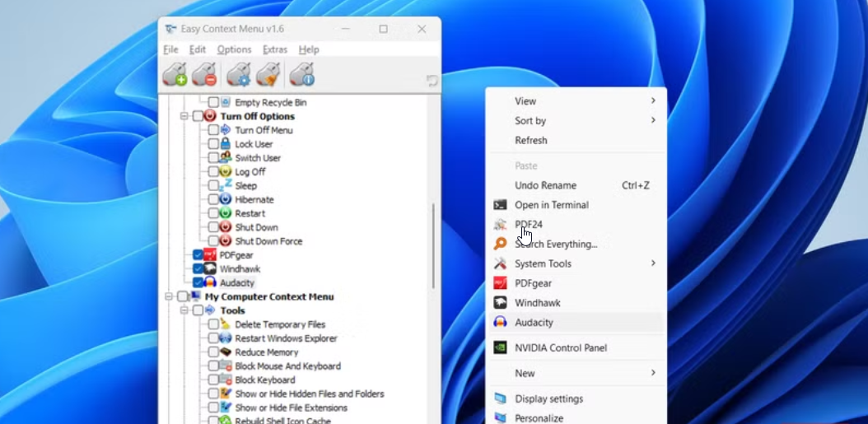This screenshot has height=424, width=868.
Task: Click the Audacity headphones icon in the context menu
Action: click(x=500, y=323)
